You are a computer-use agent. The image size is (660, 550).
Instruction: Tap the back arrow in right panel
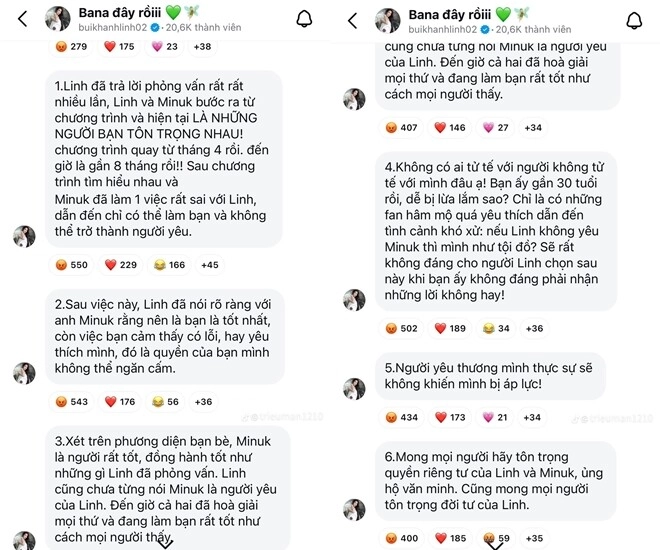[353, 20]
